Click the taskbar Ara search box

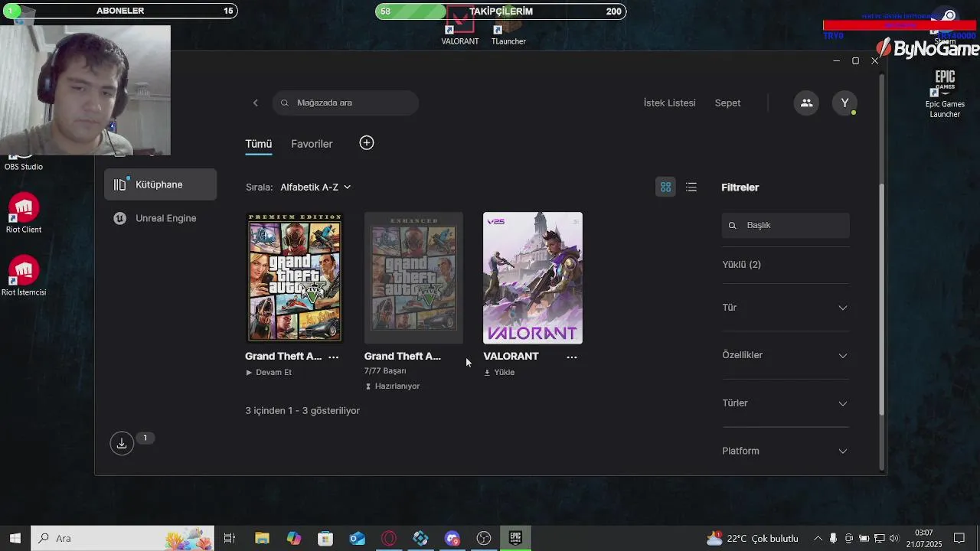(122, 538)
